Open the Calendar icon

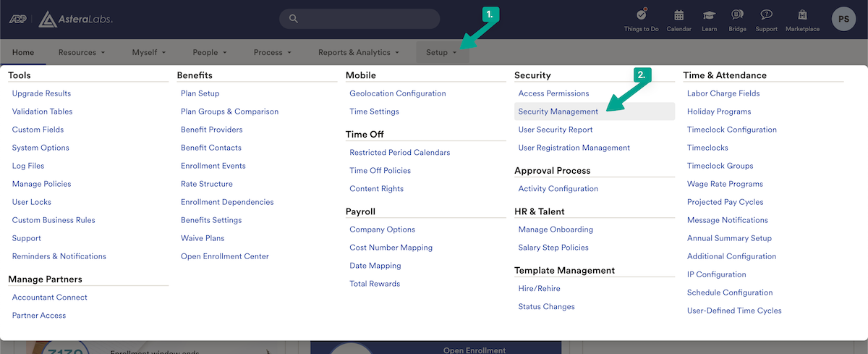(x=678, y=15)
